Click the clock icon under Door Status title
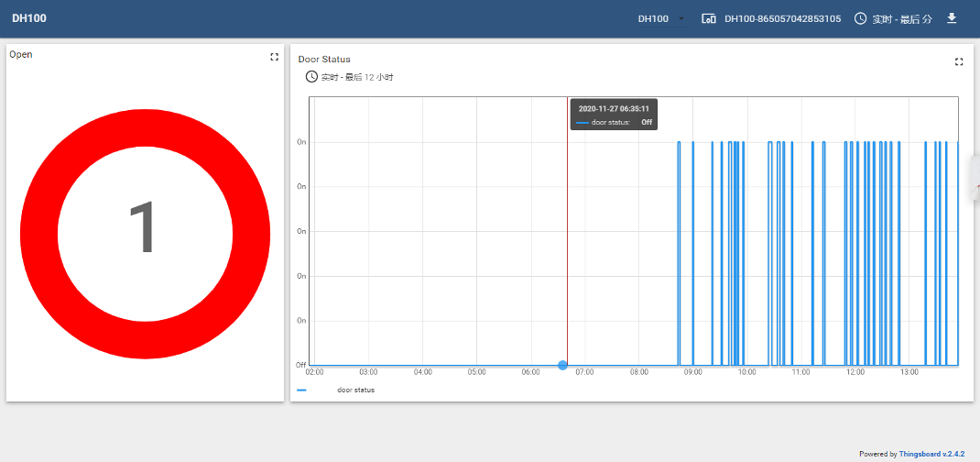 click(311, 77)
